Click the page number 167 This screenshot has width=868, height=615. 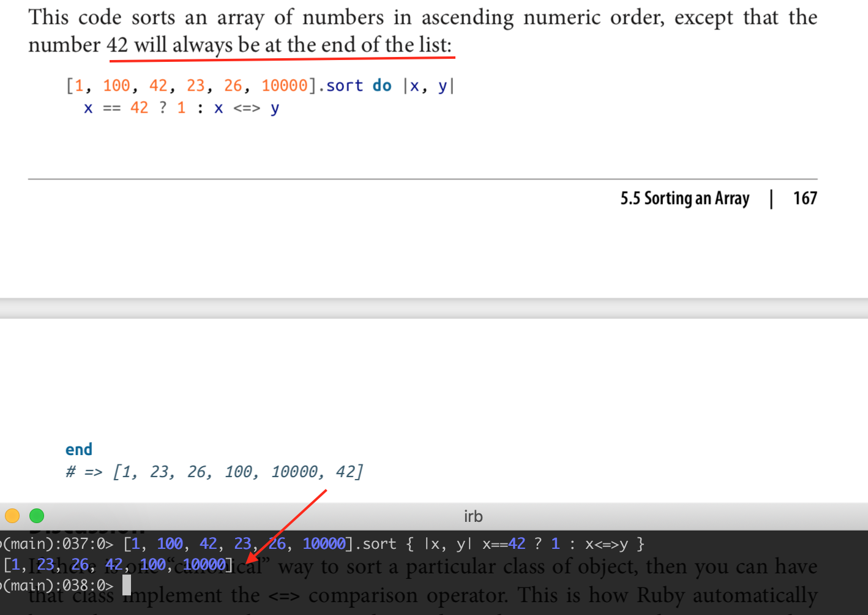tap(804, 198)
